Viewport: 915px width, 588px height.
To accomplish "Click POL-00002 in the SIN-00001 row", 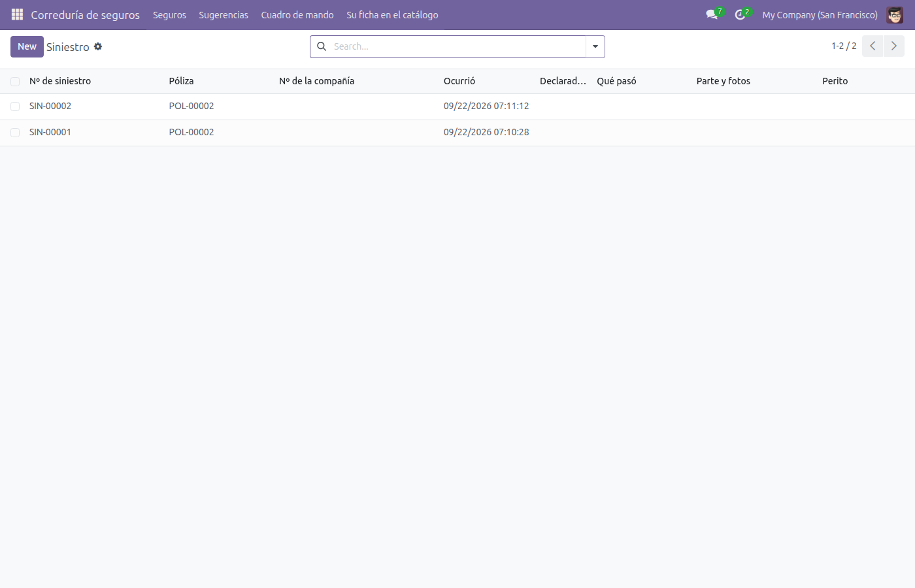I will tap(191, 132).
